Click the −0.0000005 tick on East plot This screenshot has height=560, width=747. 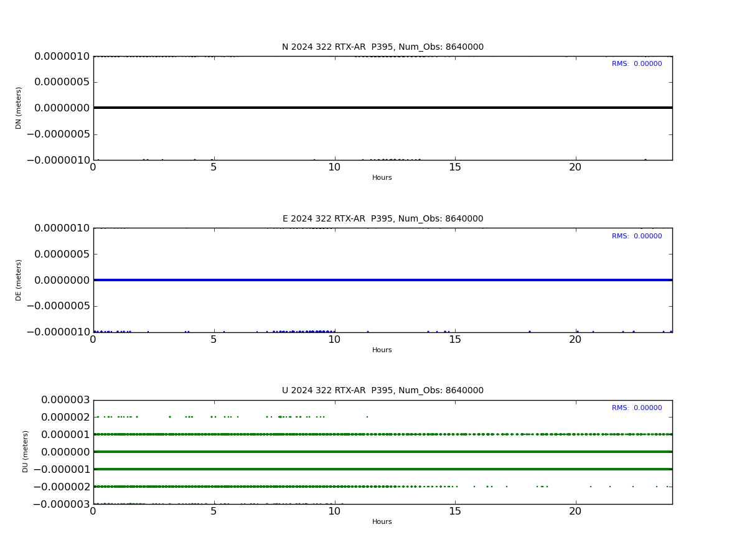(x=57, y=306)
